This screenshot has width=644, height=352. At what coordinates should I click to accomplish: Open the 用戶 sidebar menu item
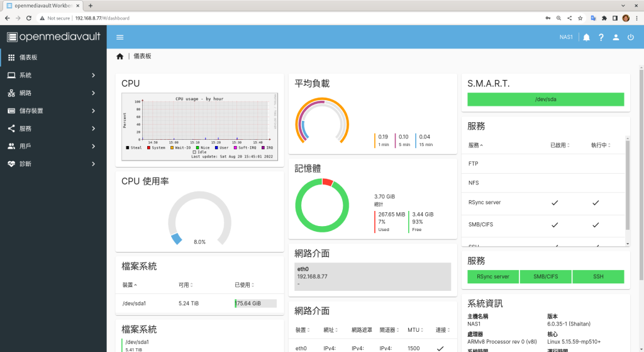[x=53, y=146]
